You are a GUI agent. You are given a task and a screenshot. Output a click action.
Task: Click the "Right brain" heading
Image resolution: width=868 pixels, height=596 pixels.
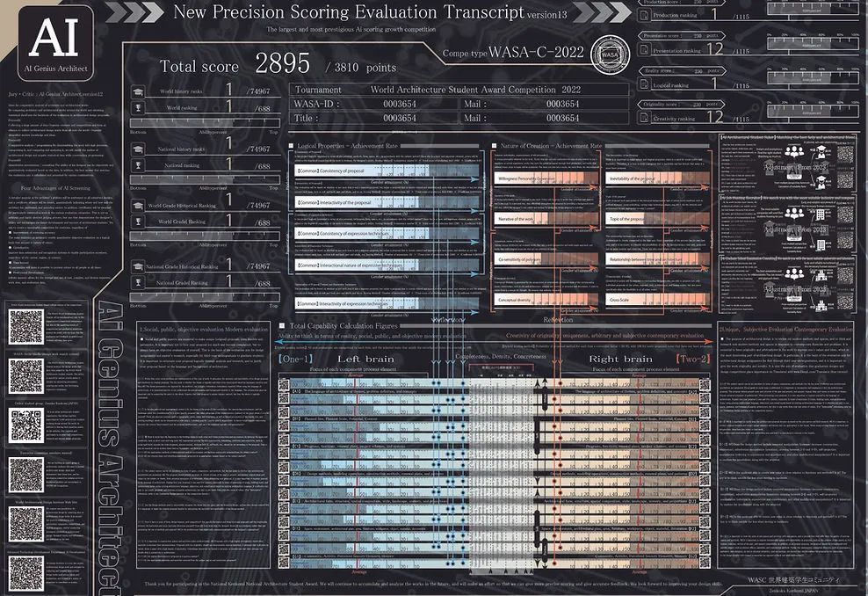tap(620, 359)
